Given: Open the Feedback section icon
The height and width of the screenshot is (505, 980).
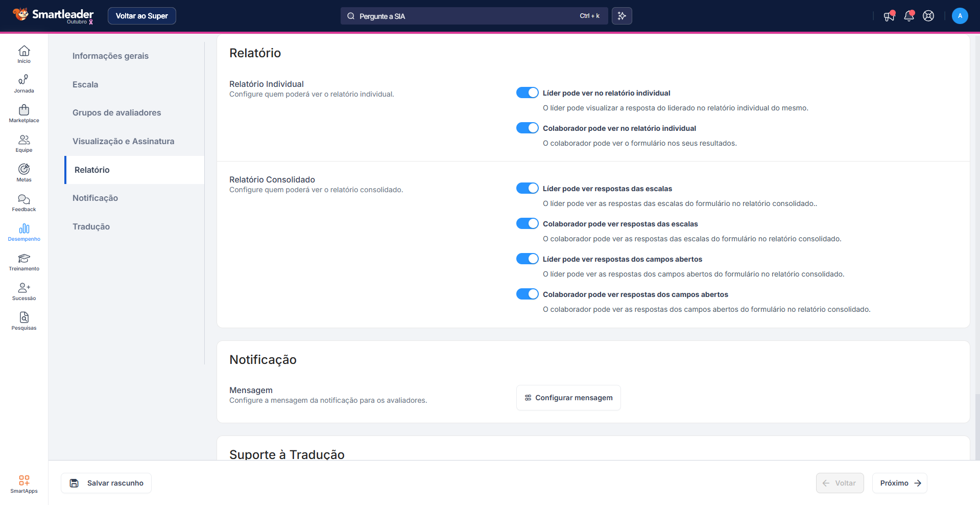Looking at the screenshot, I should [x=24, y=202].
